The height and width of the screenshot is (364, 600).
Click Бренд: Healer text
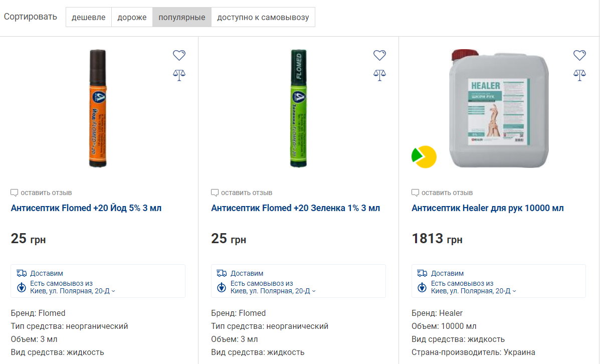tap(437, 313)
